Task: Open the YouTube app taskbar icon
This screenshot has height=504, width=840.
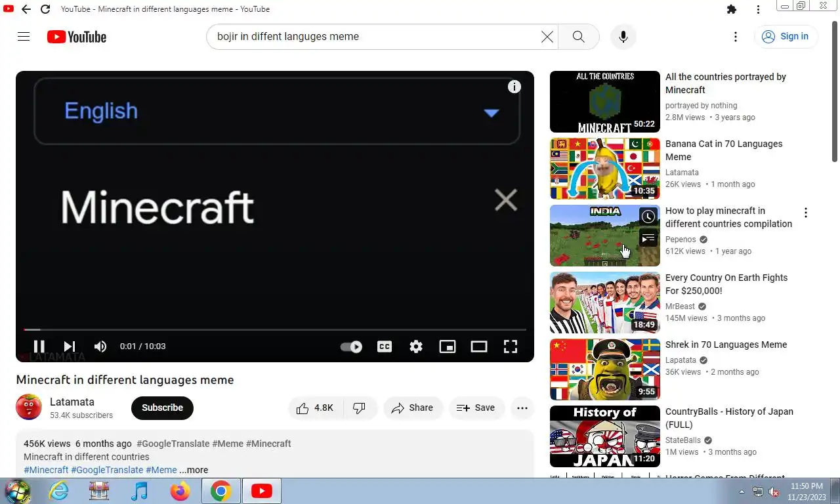Action: click(x=262, y=491)
